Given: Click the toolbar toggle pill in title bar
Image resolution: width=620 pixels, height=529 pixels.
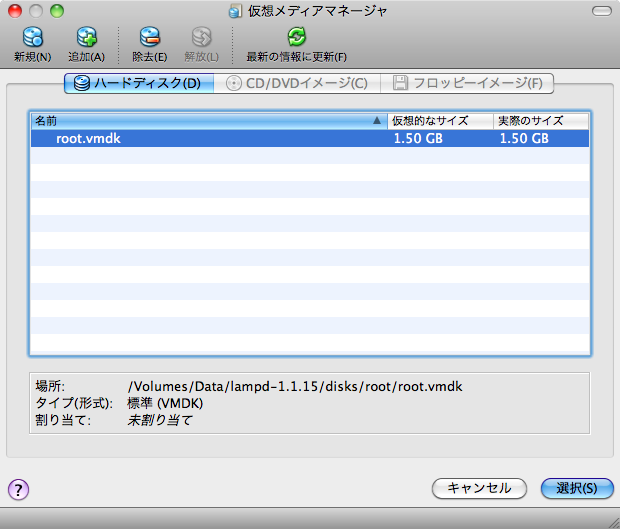Looking at the screenshot, I should 602,11.
